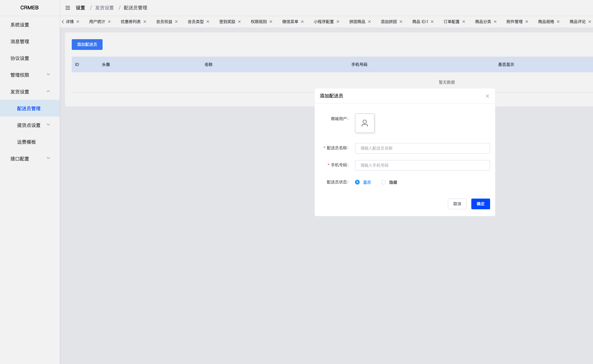
Task: Click the 名称 column header
Action: click(209, 65)
